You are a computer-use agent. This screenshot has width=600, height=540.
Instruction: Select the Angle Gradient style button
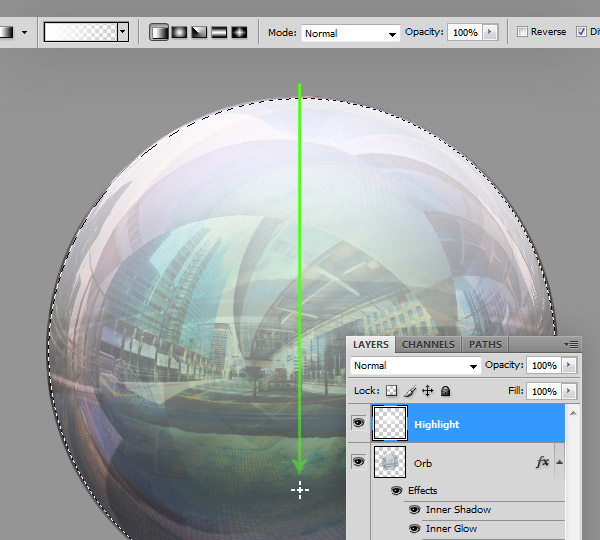click(199, 33)
